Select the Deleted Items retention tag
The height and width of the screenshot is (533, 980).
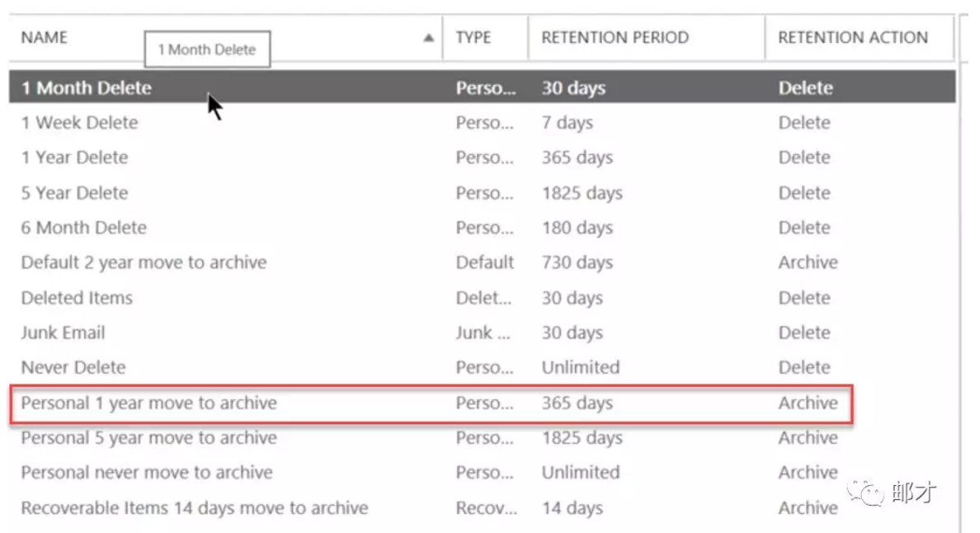point(77,298)
